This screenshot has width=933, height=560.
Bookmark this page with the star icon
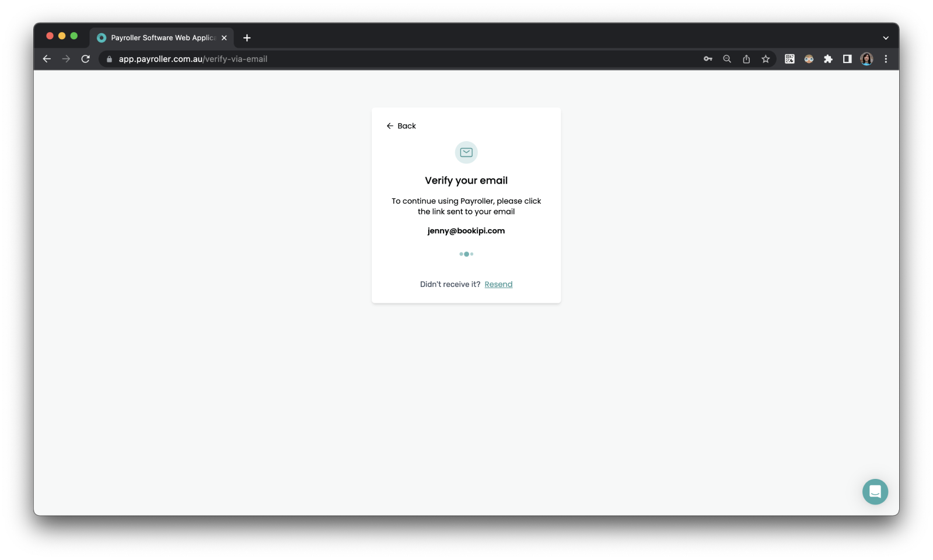(766, 59)
